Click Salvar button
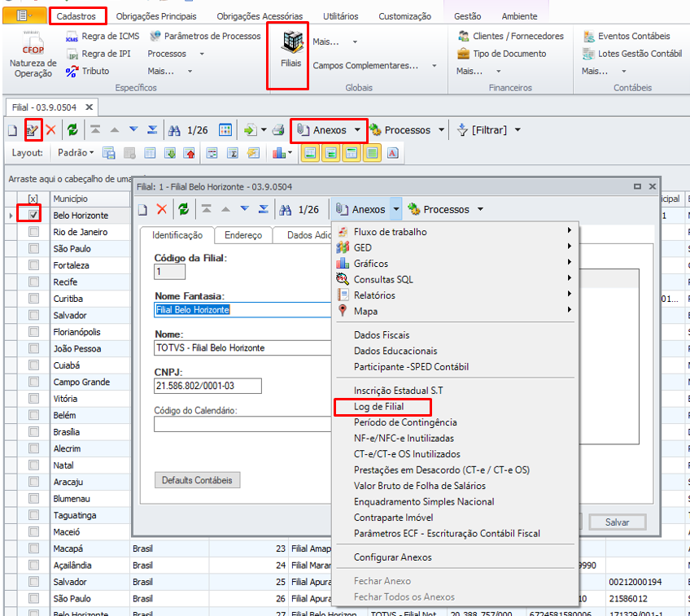The height and width of the screenshot is (616, 690). (617, 522)
